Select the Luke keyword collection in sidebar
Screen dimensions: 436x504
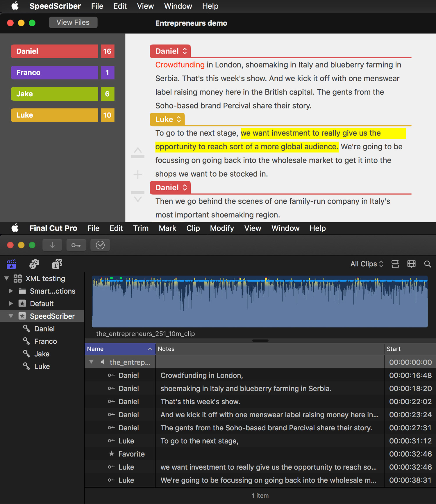pos(42,366)
